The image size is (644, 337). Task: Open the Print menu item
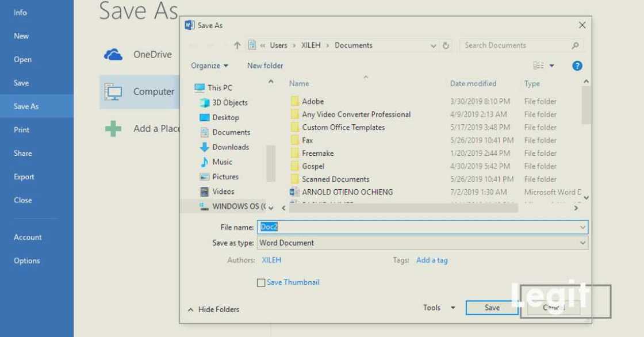point(22,129)
